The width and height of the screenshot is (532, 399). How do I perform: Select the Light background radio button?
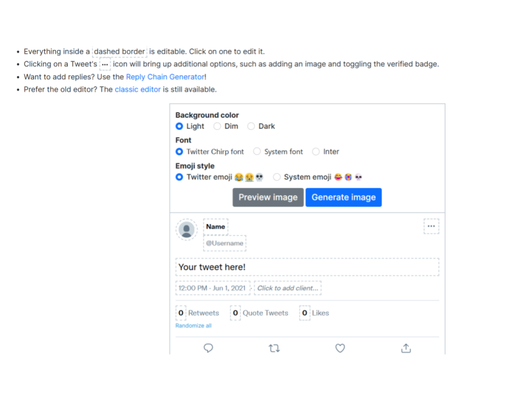[180, 126]
